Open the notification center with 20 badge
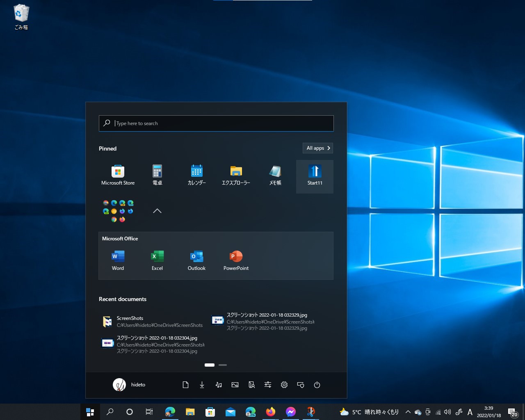This screenshot has width=525, height=420. 512,412
